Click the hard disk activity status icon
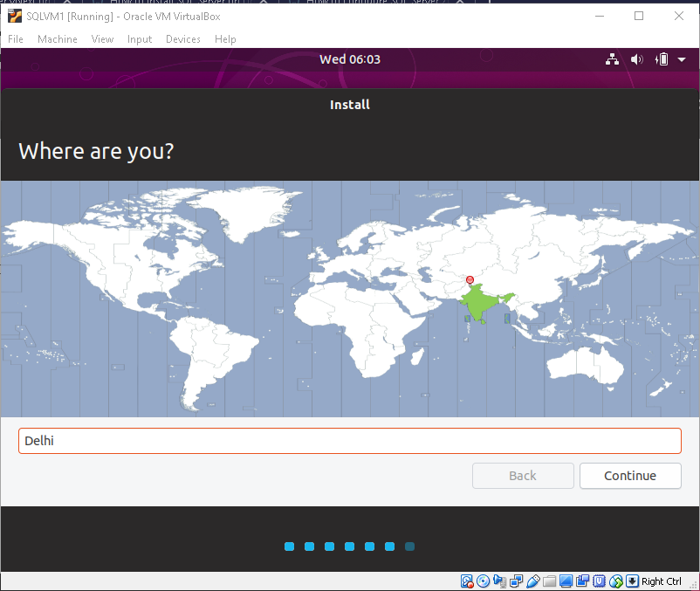Viewport: 700px width, 591px height. click(x=467, y=581)
